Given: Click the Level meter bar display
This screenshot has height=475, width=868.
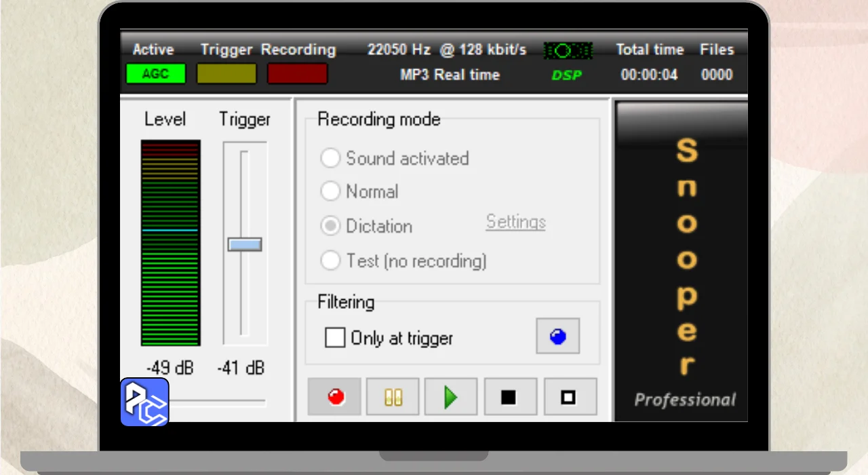Looking at the screenshot, I should click(170, 243).
